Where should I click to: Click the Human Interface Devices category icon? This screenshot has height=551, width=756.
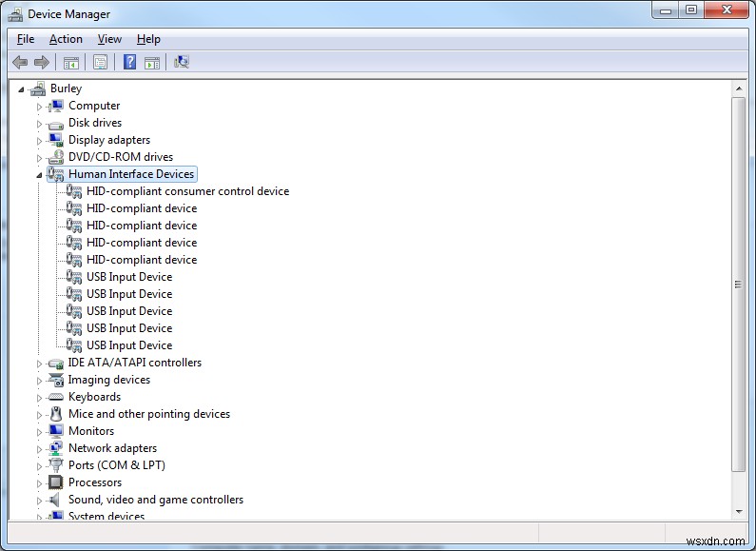(x=56, y=174)
